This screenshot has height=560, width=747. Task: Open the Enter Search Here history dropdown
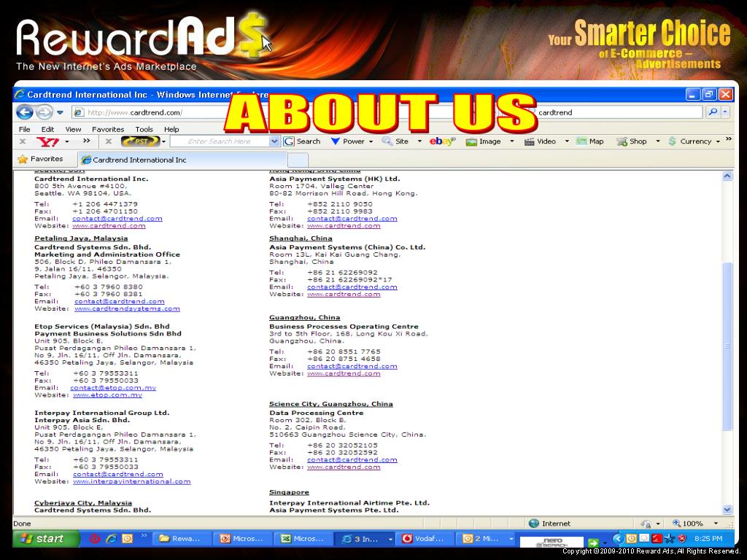[274, 141]
